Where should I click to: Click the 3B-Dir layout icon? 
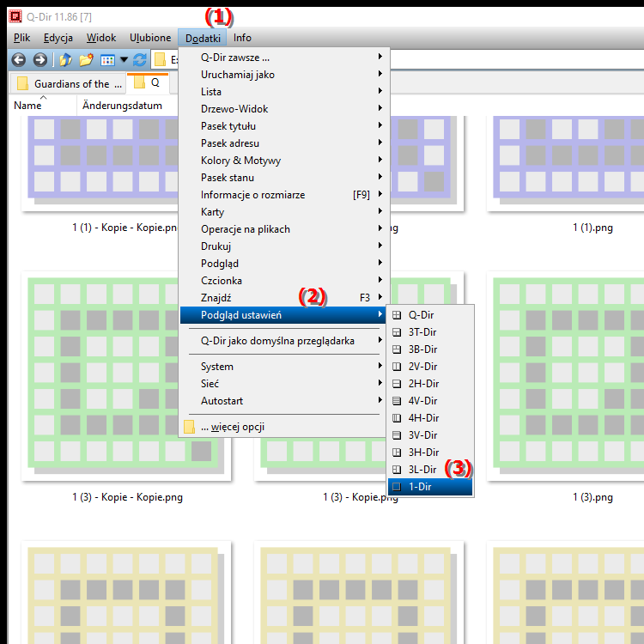coord(397,349)
